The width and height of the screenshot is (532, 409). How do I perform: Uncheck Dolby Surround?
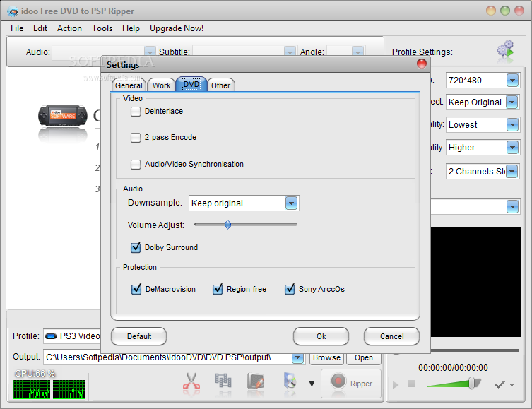point(136,247)
